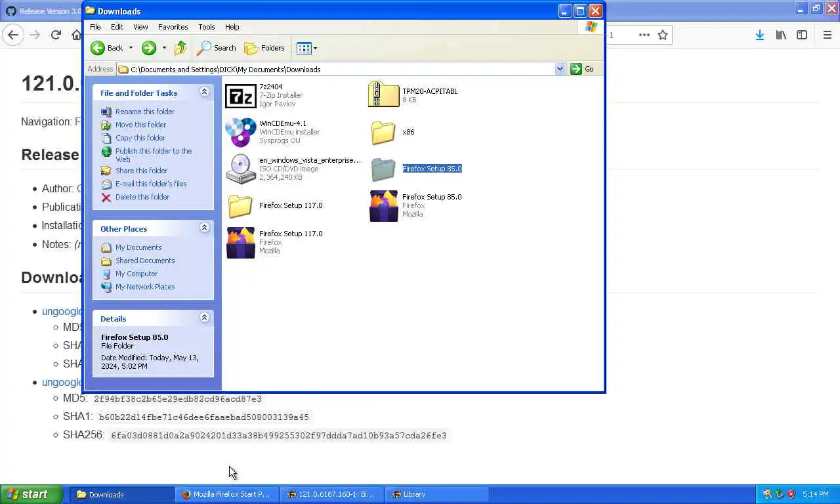The height and width of the screenshot is (504, 840).
Task: Click the red shield security tray icon
Action: coord(791,494)
